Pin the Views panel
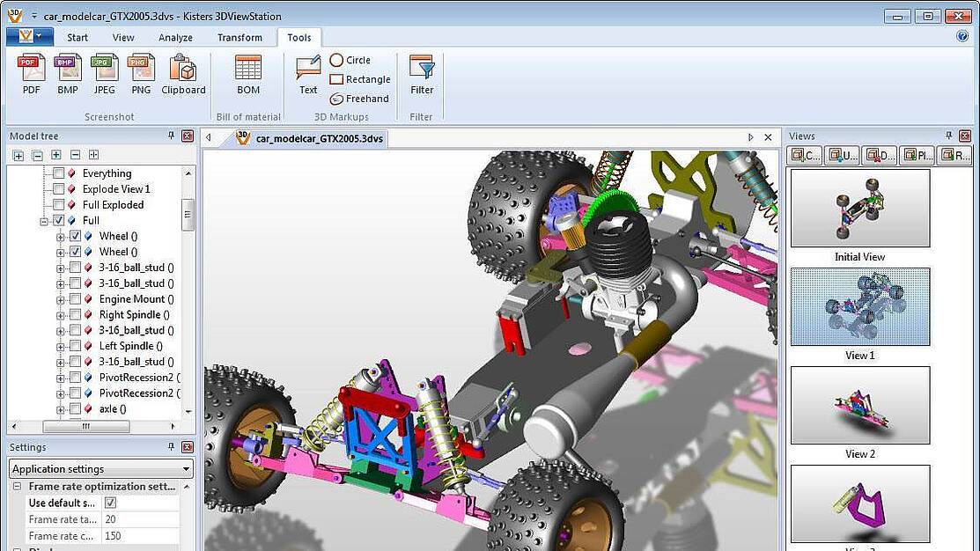 949,136
